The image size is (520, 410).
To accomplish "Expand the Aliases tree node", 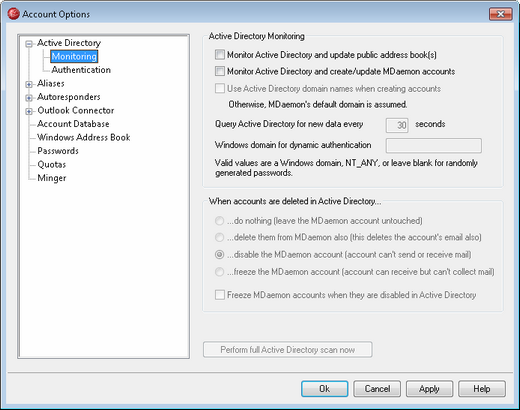I will click(29, 84).
